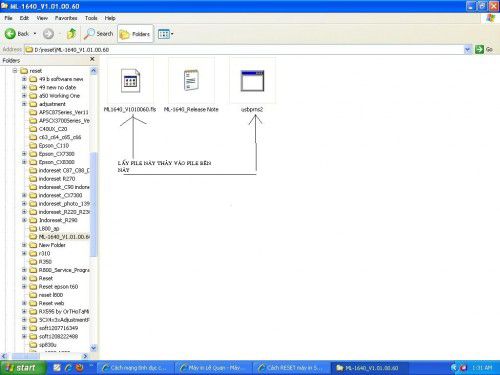Image resolution: width=500 pixels, height=375 pixels.
Task: Open the address bar dropdown
Action: click(x=468, y=50)
